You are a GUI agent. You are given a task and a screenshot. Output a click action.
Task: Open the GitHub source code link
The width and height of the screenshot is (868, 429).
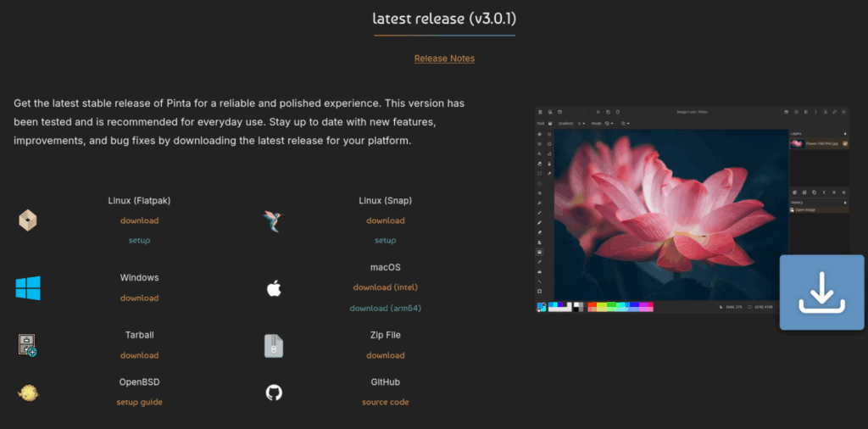[x=385, y=402]
